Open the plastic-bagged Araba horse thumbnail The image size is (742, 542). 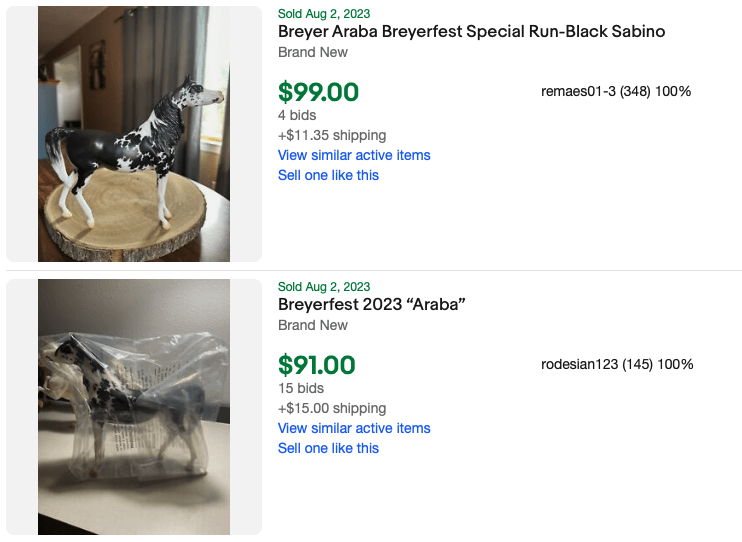tap(134, 407)
